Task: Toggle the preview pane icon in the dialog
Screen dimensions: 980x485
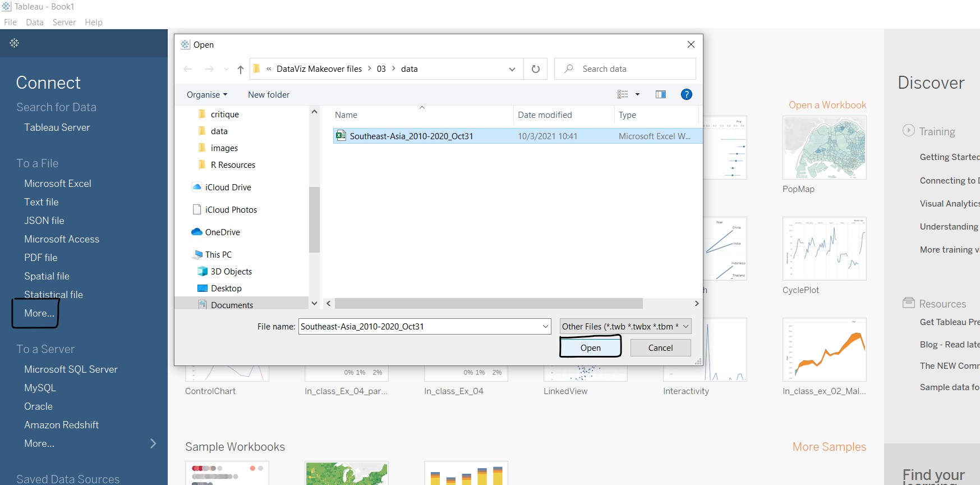Action: click(x=661, y=94)
